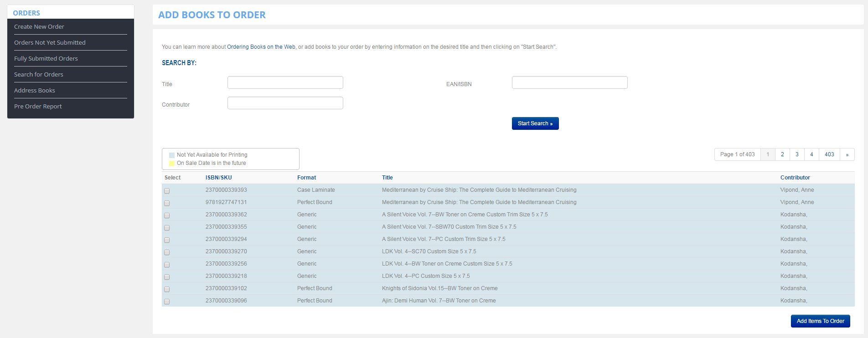Select current page 1 in pagination
Screen dimensions: 868x338
tap(768, 154)
